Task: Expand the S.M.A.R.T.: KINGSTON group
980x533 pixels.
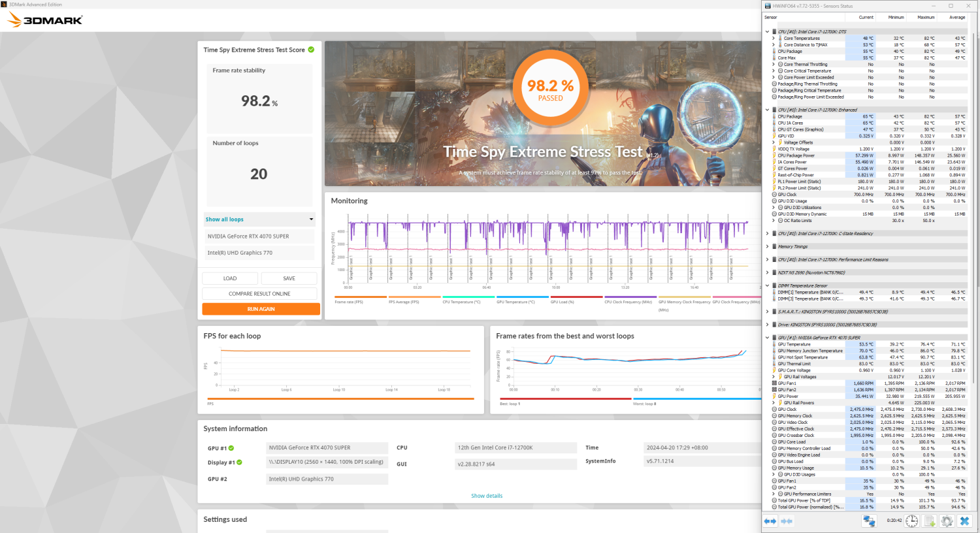Action: point(767,312)
